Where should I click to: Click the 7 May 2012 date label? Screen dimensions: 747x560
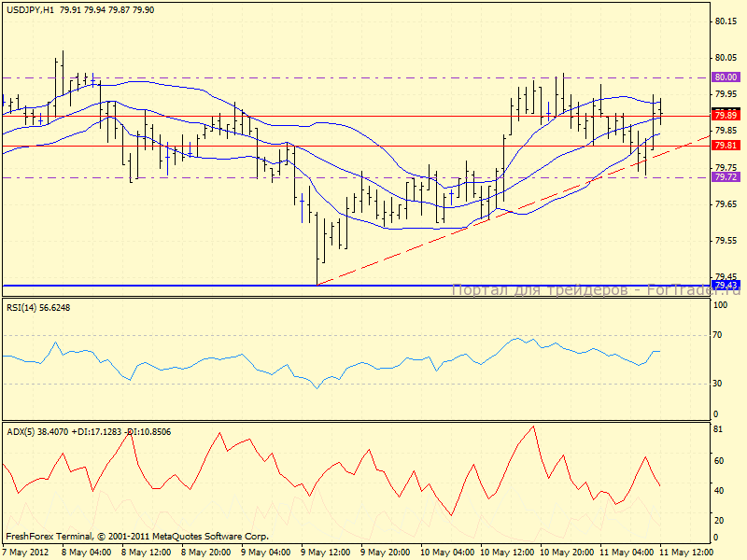point(26,552)
